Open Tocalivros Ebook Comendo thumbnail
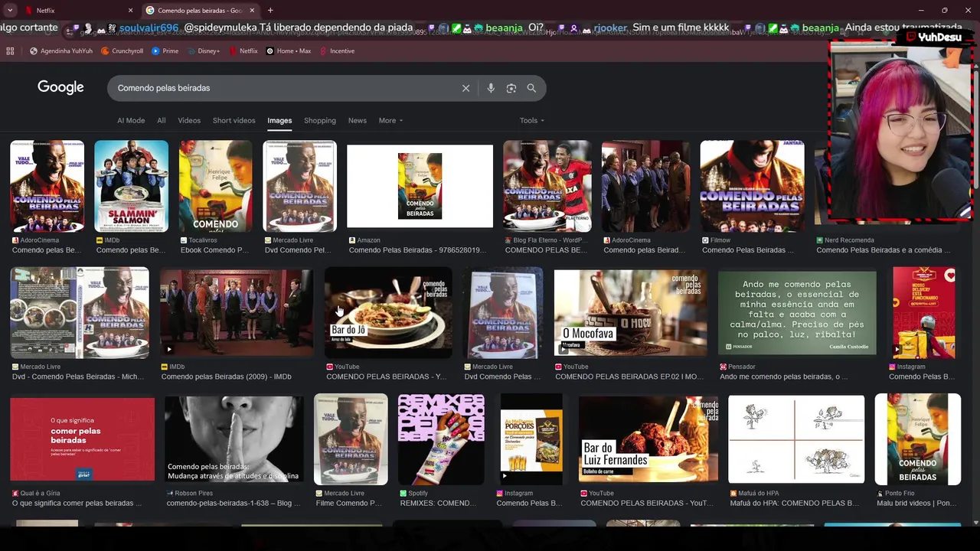980x551 pixels. (x=215, y=186)
